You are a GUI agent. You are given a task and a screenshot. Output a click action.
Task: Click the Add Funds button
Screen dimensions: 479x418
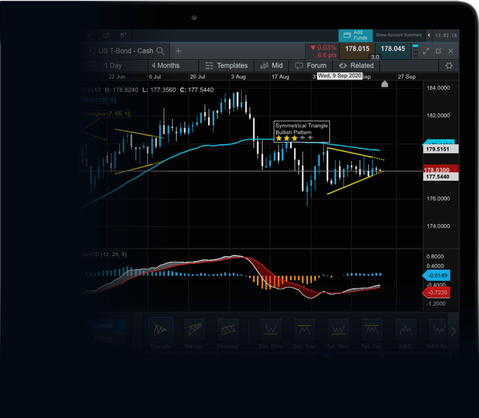355,35
